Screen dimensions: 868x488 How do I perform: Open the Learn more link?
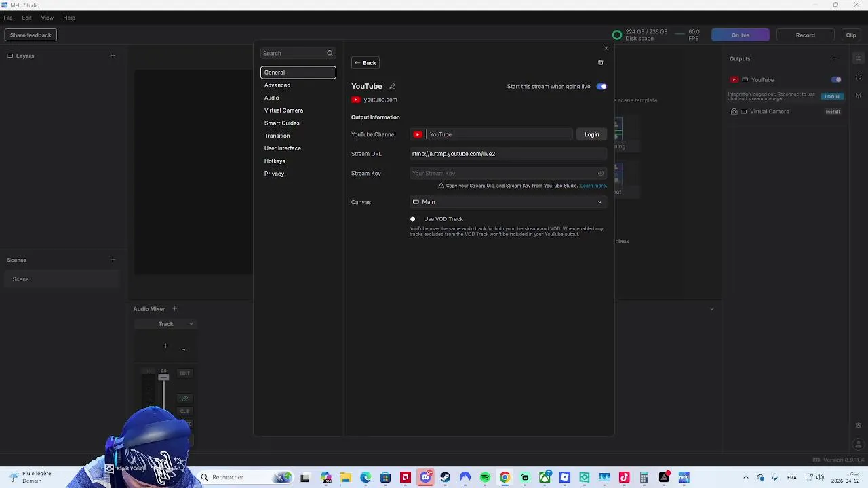[593, 186]
